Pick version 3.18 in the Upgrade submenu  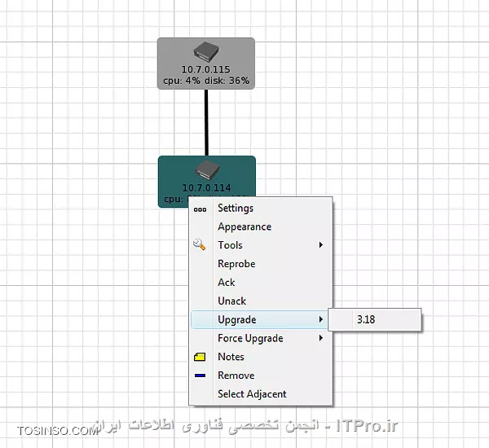375,319
